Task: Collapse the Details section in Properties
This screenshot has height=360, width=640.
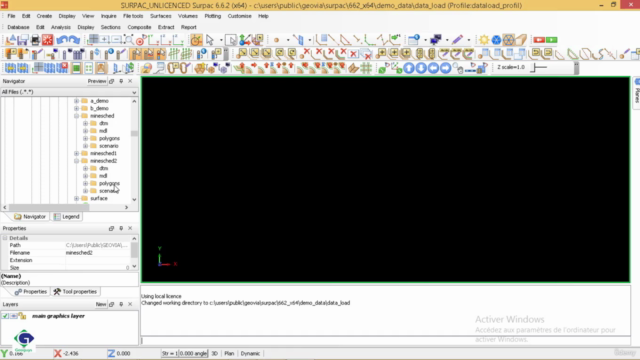Action: click(5, 238)
